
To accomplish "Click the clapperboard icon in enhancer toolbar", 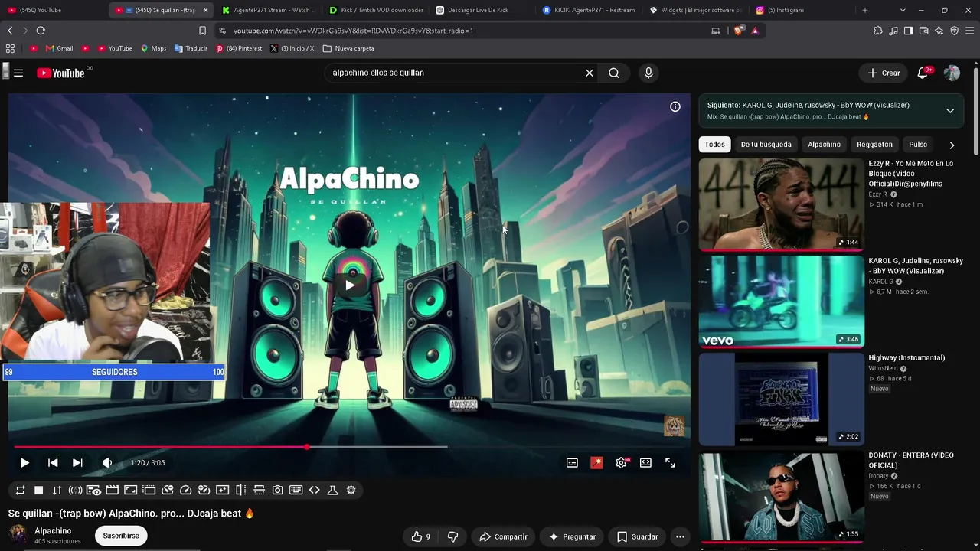I will pos(112,491).
